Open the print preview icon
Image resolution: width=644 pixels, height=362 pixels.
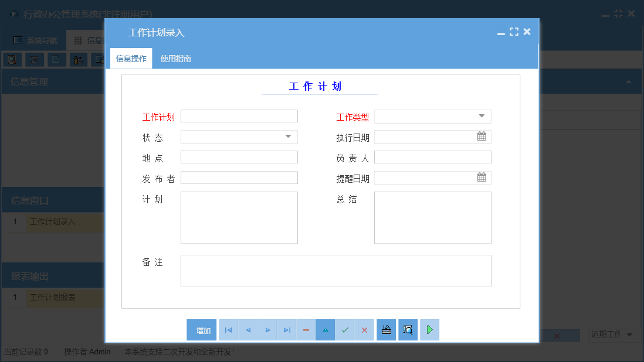tap(408, 330)
